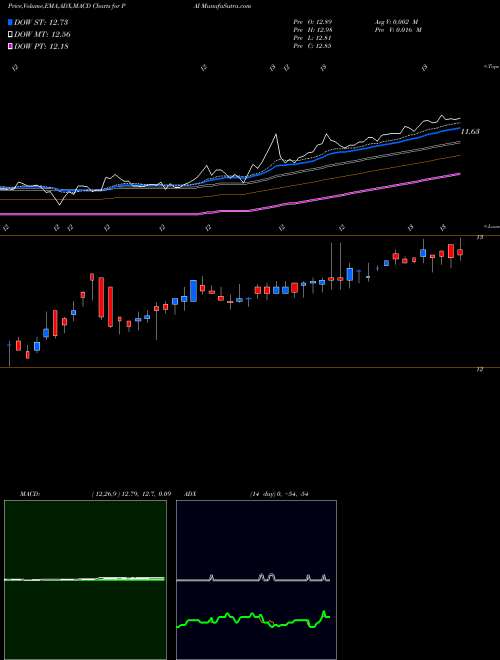Click the MACD parameters '(12,26,9) 12.79, 12.7, 0.09'

[x=131, y=494]
